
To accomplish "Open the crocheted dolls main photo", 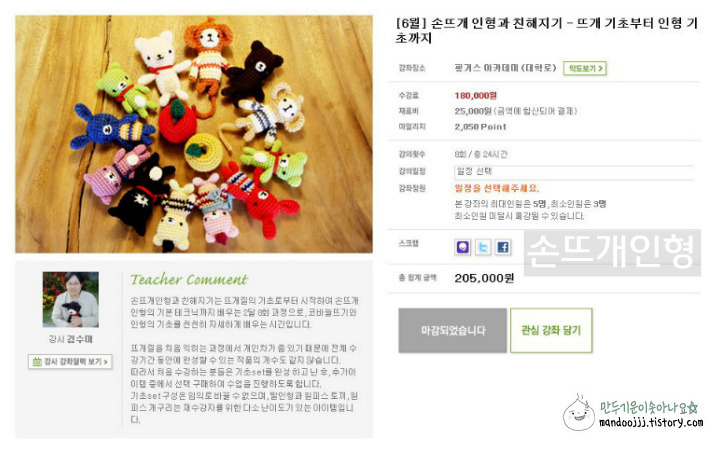I will tap(194, 134).
